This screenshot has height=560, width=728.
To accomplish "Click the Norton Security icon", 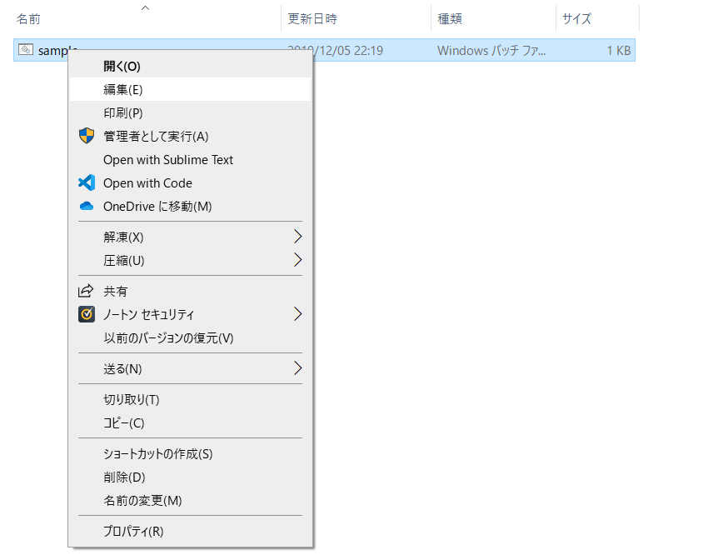I will (x=87, y=314).
